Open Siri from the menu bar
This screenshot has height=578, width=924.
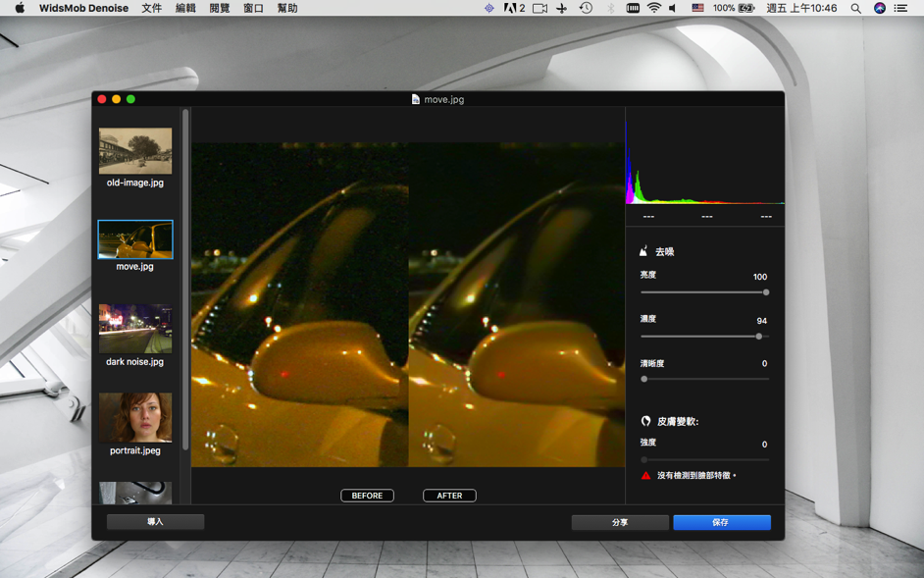tap(880, 8)
